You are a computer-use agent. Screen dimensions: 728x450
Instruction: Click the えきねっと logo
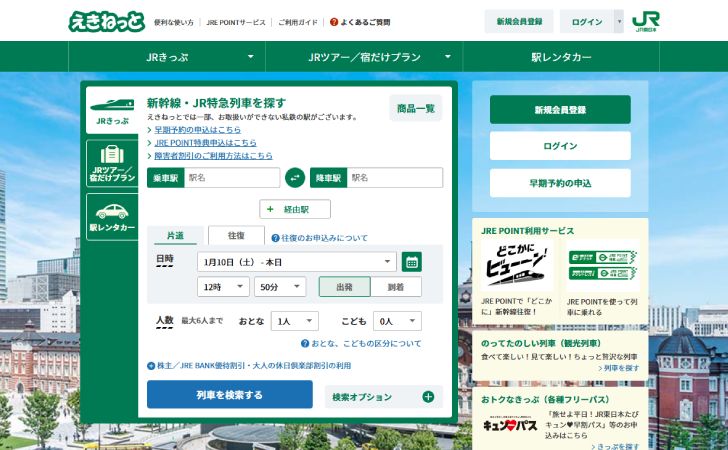pos(106,21)
